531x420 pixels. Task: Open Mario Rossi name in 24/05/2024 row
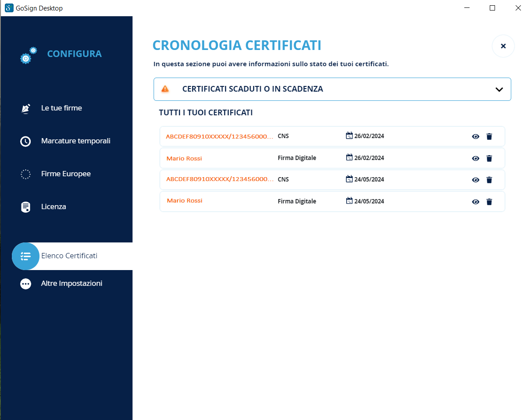185,200
